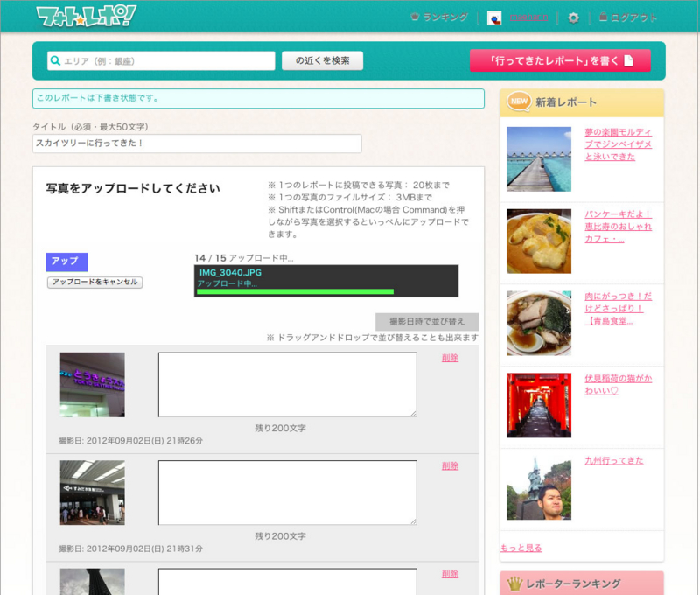Click the このレポートは下書き状態です notice
The image size is (700, 595).
click(x=258, y=98)
